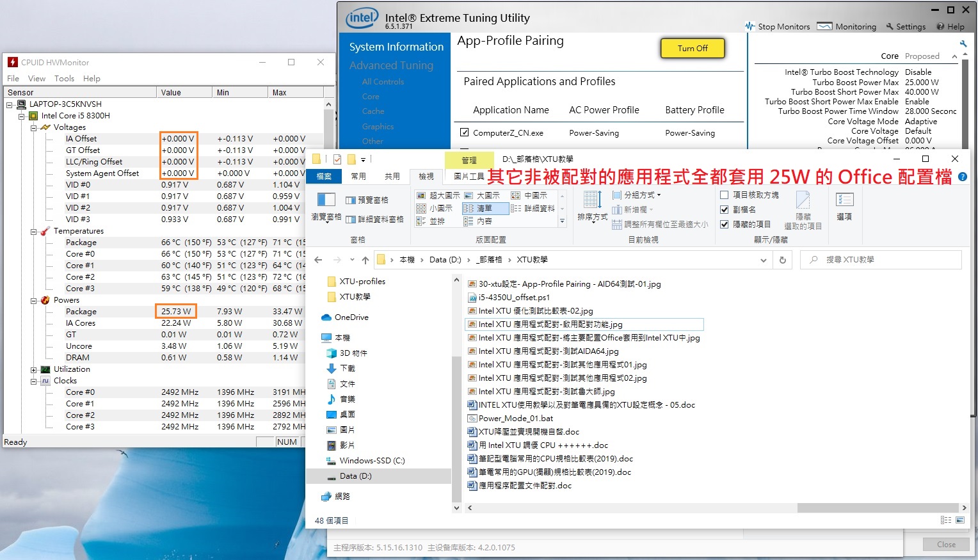Open Help in Intel XTU toolbar
This screenshot has height=560, width=978.
[x=950, y=27]
